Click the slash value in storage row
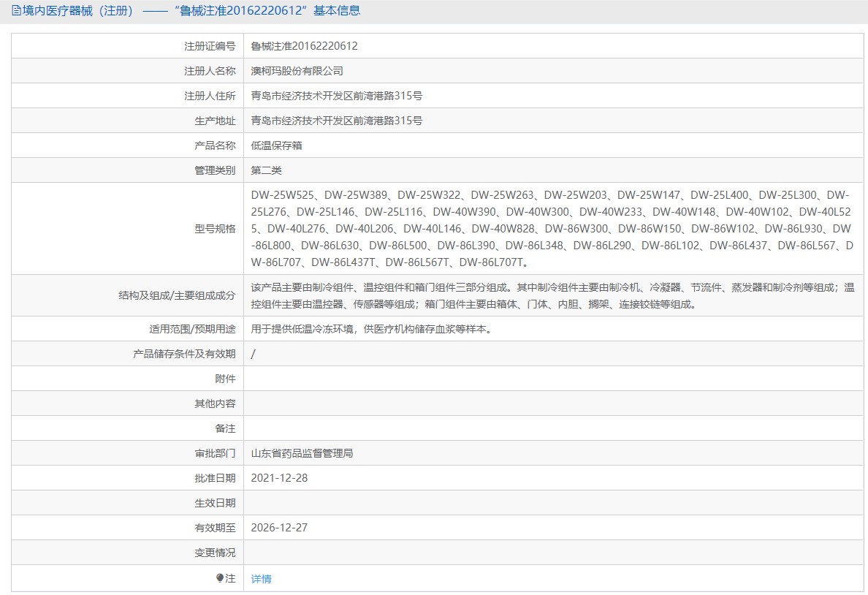 [x=253, y=354]
